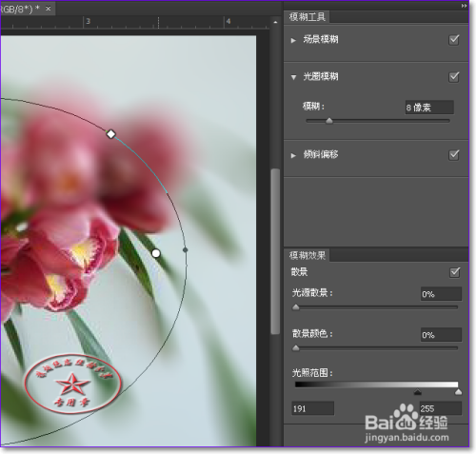Click the 散景颜色 slider thumb
The height and width of the screenshot is (454, 476).
tap(296, 348)
